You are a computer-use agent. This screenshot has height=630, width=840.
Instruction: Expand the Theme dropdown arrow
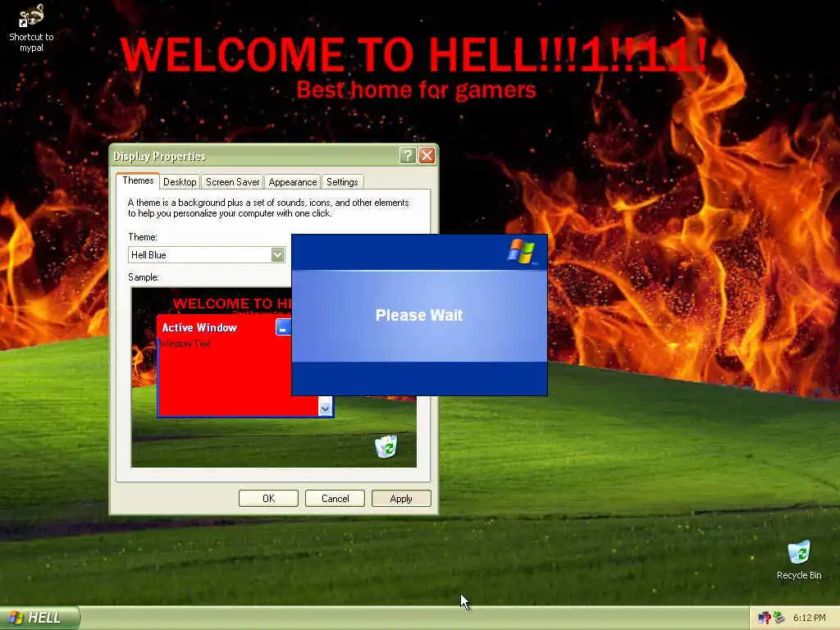pyautogui.click(x=277, y=254)
